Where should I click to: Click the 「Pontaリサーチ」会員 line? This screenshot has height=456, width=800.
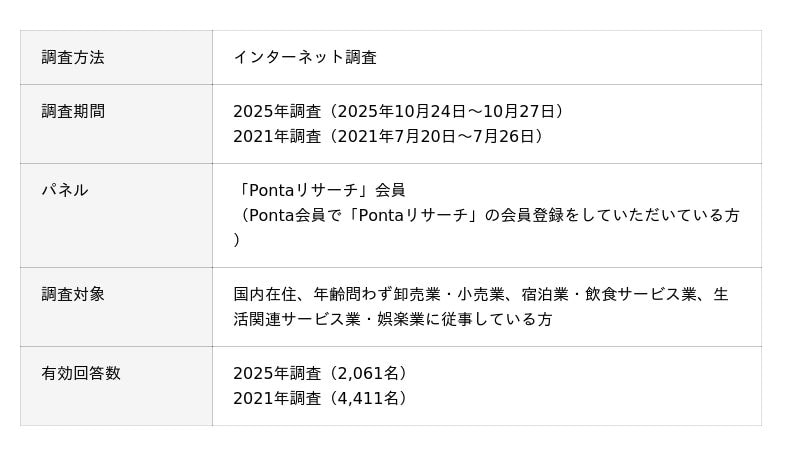pos(320,190)
